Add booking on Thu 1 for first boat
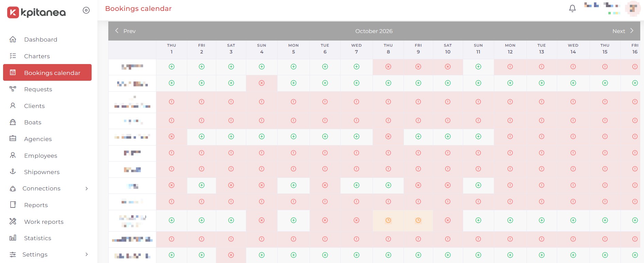This screenshot has height=263, width=644. [x=172, y=67]
